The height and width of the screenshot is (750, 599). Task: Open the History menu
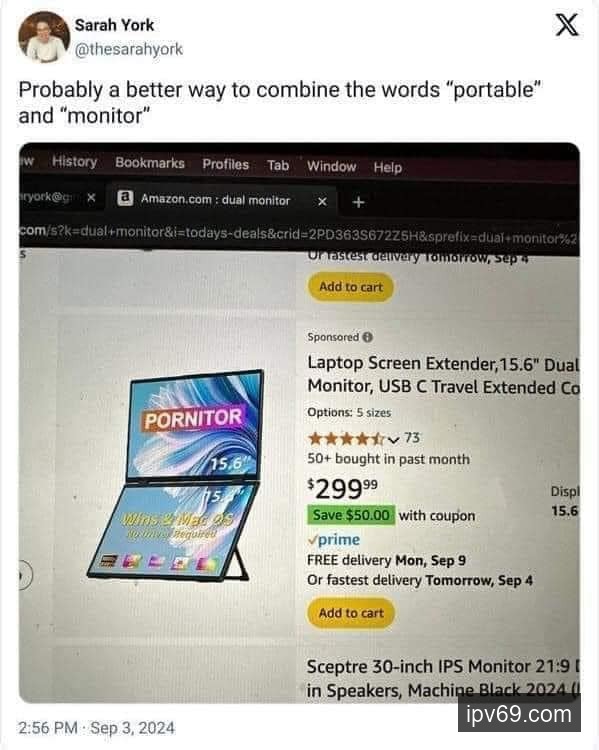[x=74, y=162]
